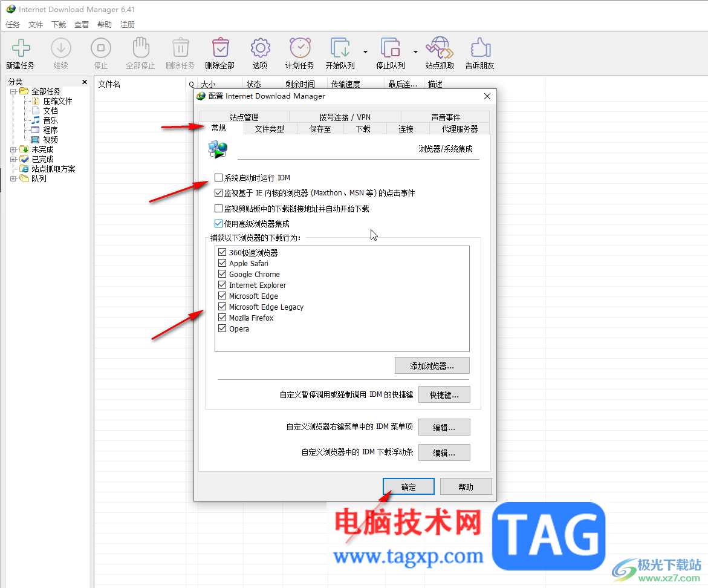Uncheck Mozilla Firefox in browser list
The height and width of the screenshot is (588, 708).
[x=222, y=318]
